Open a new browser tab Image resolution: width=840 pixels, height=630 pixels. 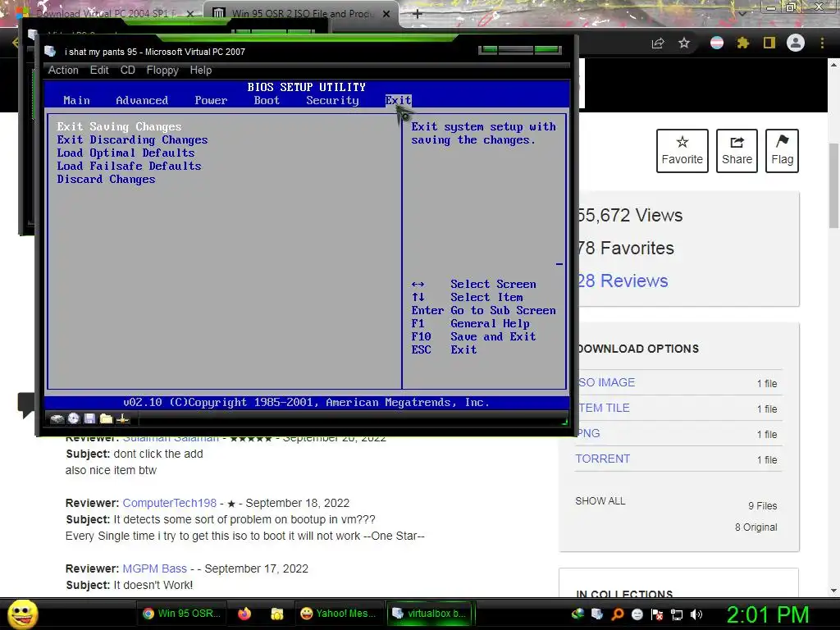(418, 14)
